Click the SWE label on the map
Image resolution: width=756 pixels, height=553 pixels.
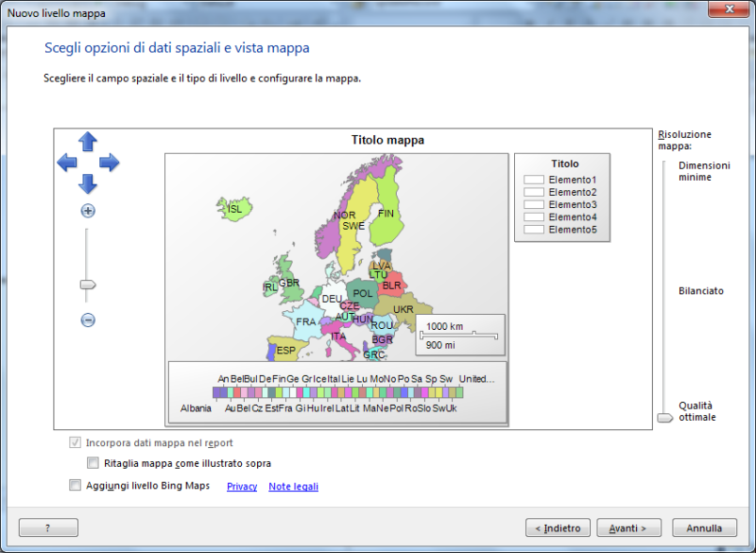coord(353,226)
